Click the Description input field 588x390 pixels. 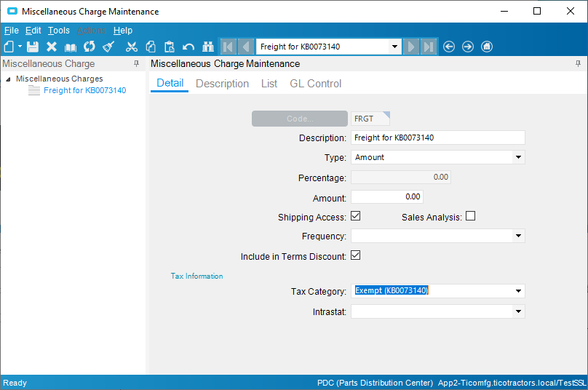point(437,138)
